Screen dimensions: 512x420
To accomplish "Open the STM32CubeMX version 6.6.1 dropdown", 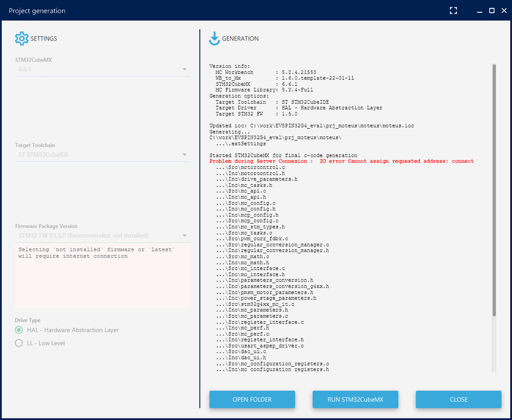I will (103, 69).
